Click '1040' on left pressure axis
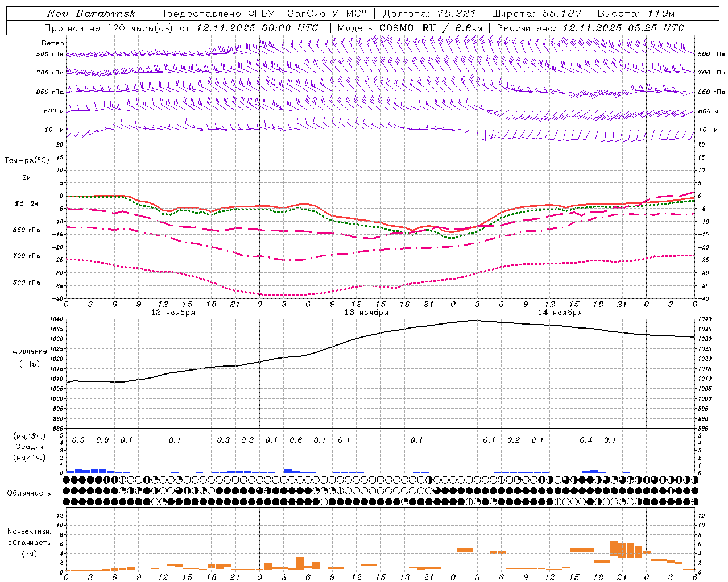 pos(56,319)
